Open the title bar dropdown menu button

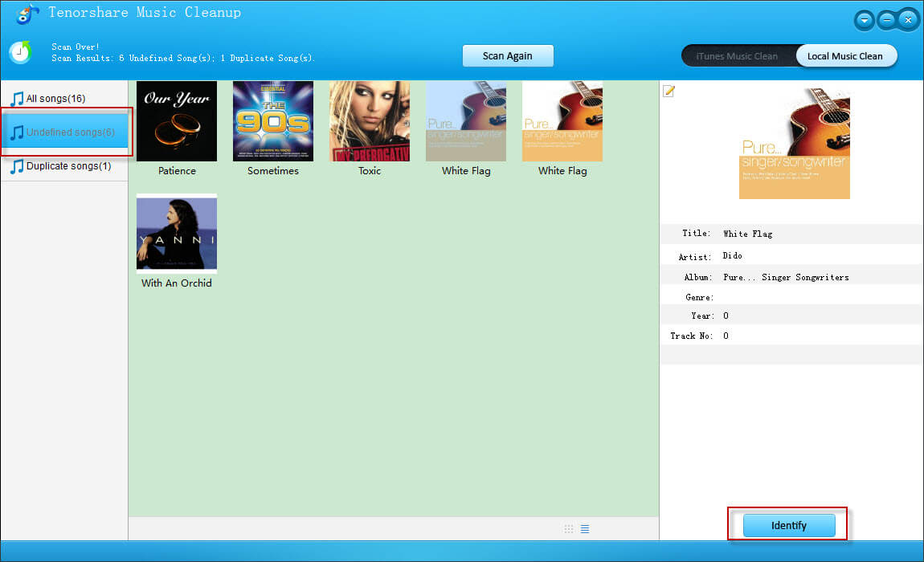click(x=864, y=20)
